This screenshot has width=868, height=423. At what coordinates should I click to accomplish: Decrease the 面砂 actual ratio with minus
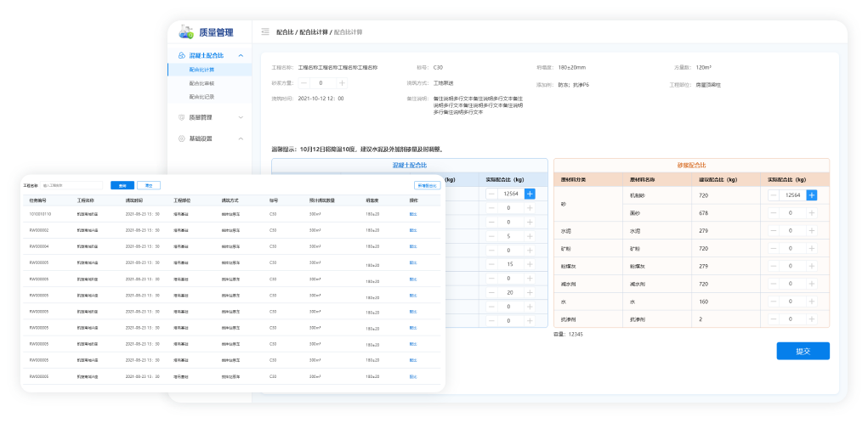click(774, 213)
